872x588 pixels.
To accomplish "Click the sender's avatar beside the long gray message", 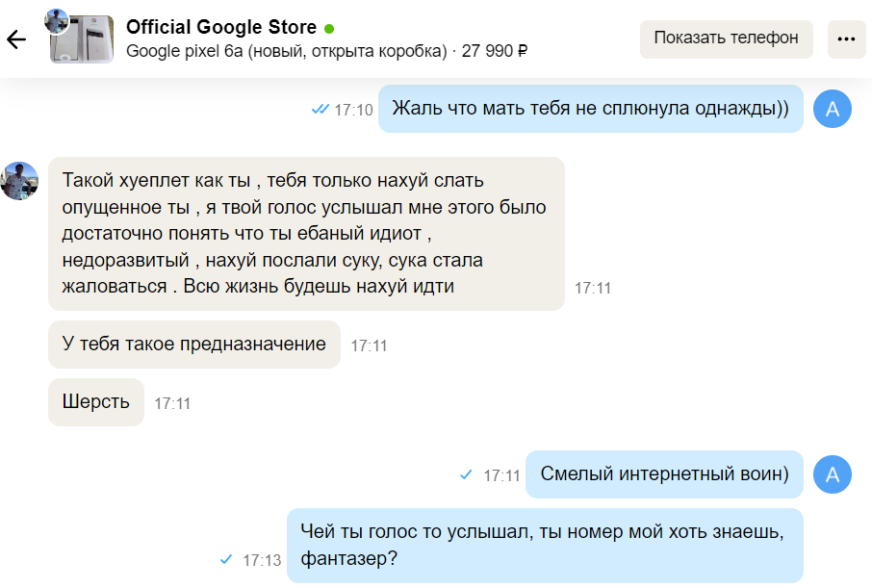I will click(19, 181).
